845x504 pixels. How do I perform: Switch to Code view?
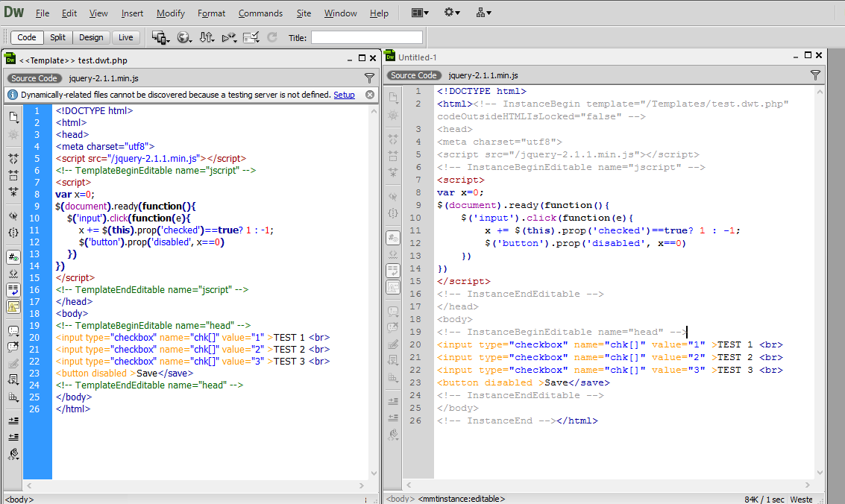click(27, 37)
